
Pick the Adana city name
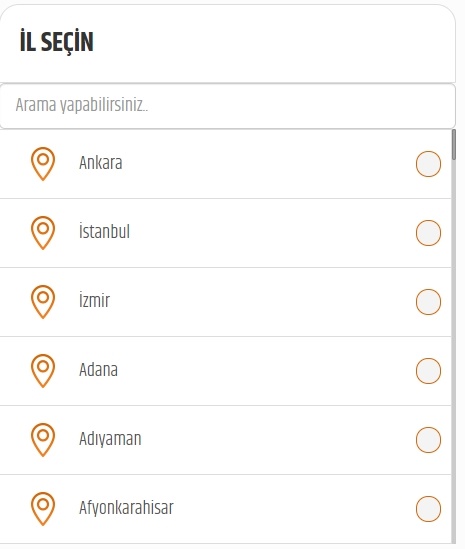pos(98,370)
